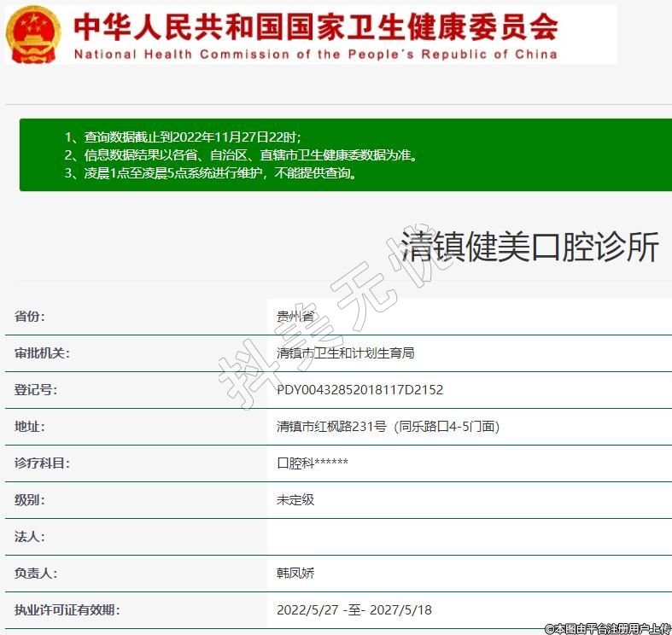Select the third notice about 凌晨系统维护
This screenshot has width=672, height=635.
coord(210,173)
